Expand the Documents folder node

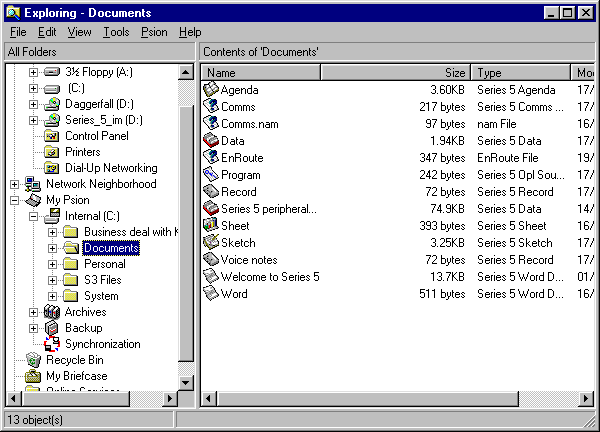click(52, 248)
